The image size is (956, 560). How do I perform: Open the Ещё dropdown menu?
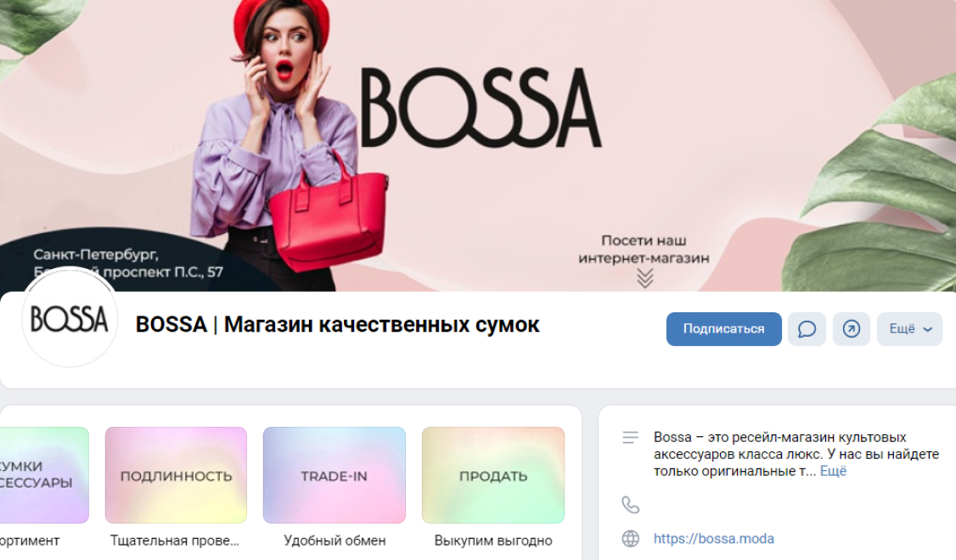coord(909,329)
